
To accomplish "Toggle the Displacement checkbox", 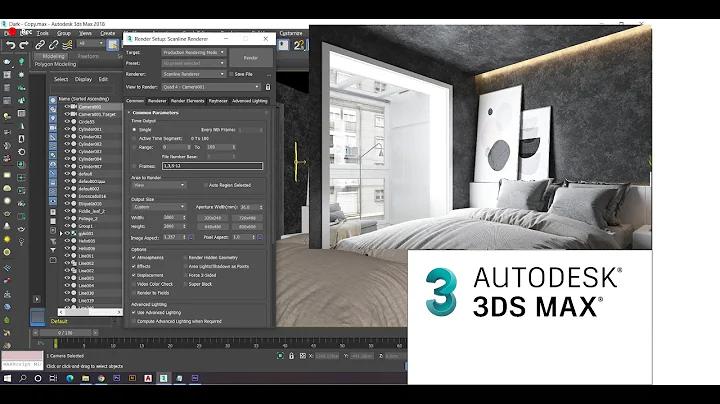I will point(134,275).
